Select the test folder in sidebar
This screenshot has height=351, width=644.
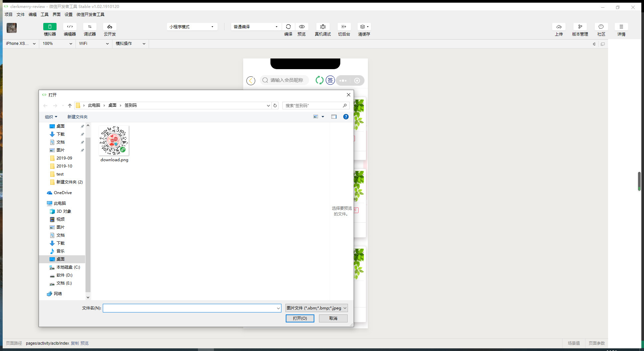pos(60,174)
